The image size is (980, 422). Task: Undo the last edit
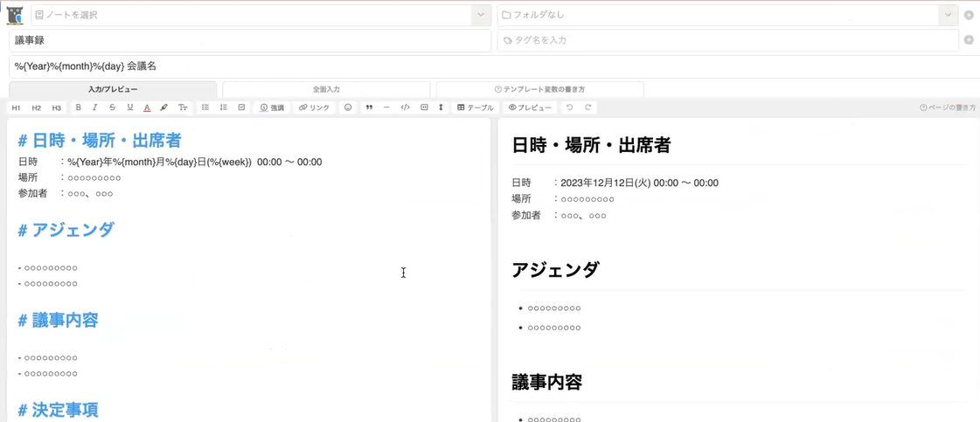pos(569,107)
